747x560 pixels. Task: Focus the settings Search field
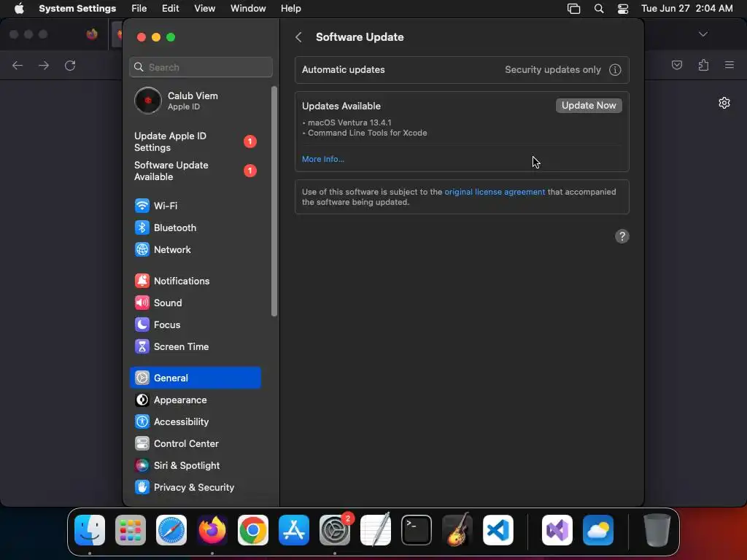pos(201,67)
